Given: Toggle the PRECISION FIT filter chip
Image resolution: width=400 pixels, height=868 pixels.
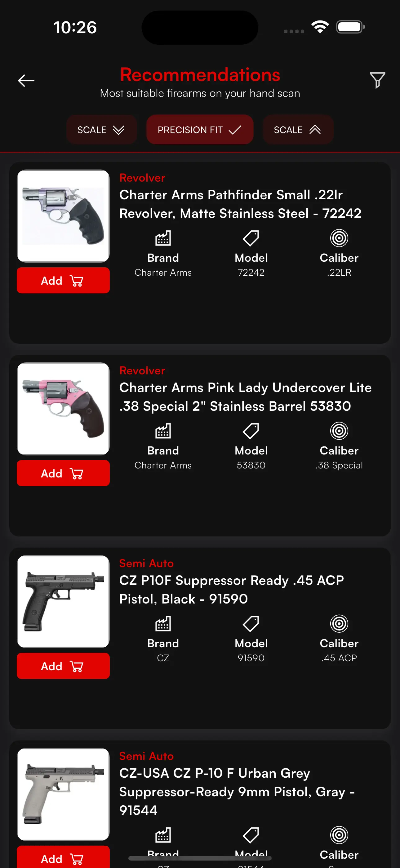Looking at the screenshot, I should [200, 130].
